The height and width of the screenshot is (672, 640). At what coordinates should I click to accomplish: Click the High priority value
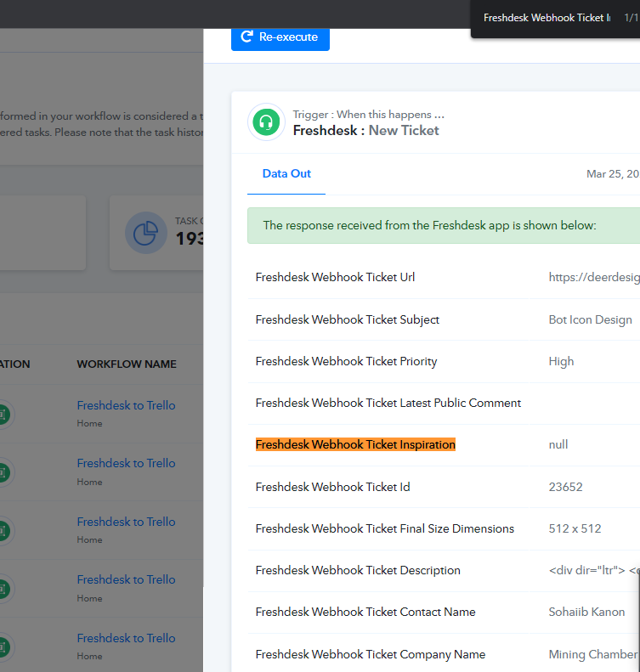click(x=561, y=361)
